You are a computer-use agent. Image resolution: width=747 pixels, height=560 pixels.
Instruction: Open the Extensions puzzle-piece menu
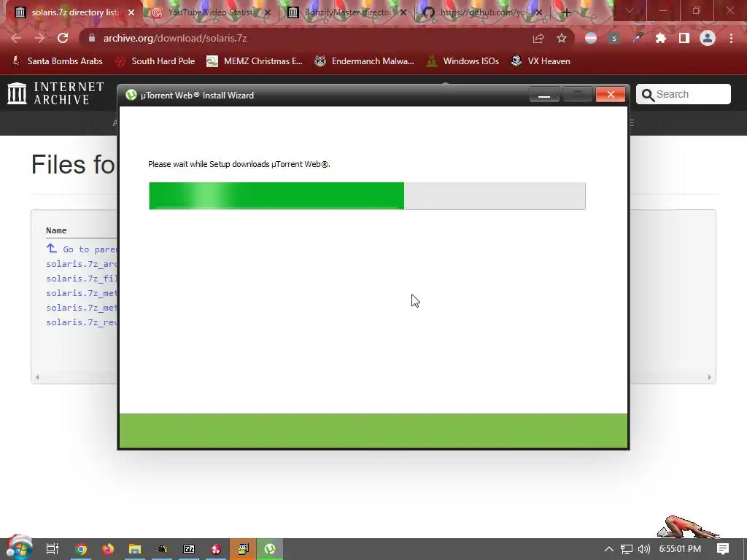(661, 38)
